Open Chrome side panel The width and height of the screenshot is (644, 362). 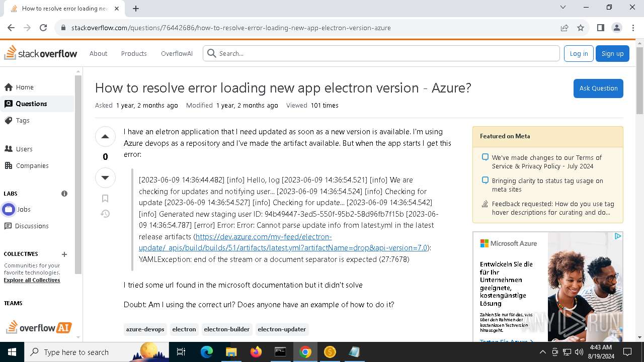pos(600,28)
